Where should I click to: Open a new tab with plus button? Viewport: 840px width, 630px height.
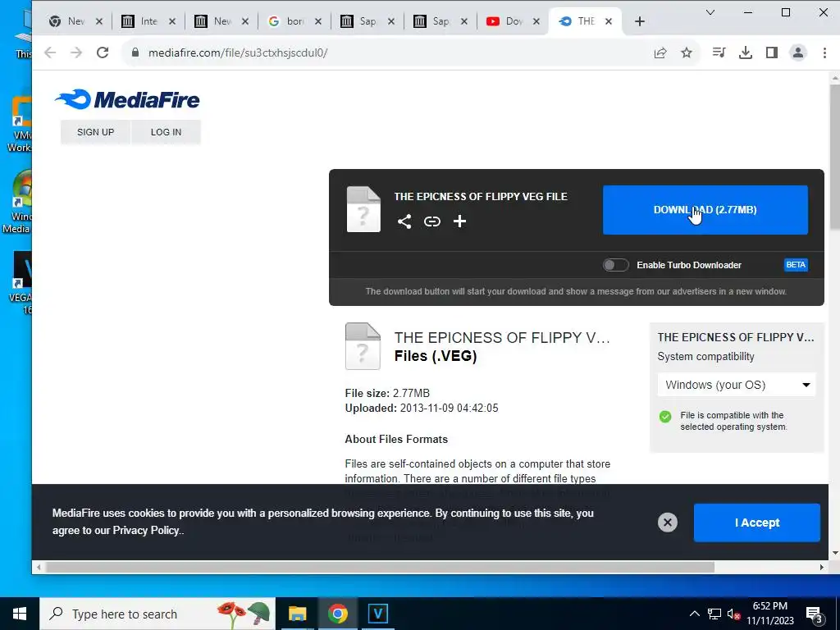(x=639, y=21)
